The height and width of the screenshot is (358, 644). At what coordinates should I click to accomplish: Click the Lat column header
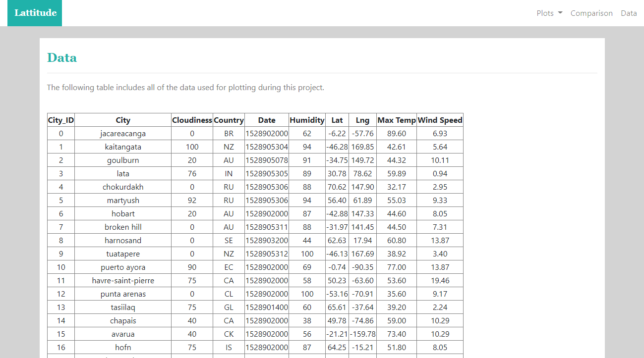click(x=337, y=120)
